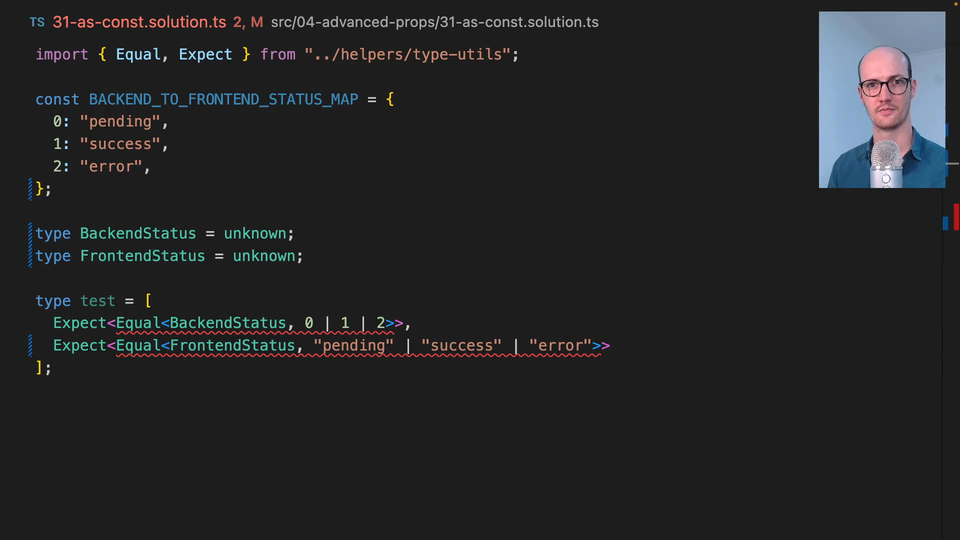Click the TS file icon in the tab
Screen dimensions: 960x540
click(37, 22)
